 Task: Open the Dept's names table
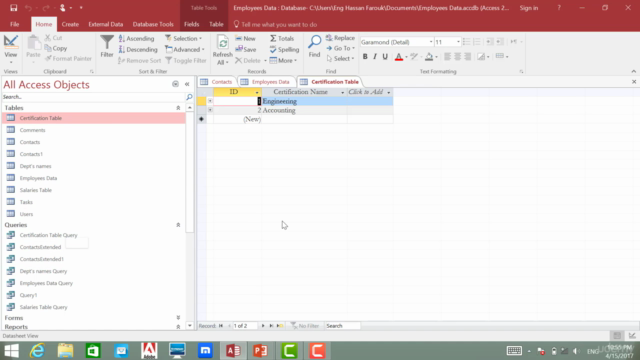[x=36, y=166]
